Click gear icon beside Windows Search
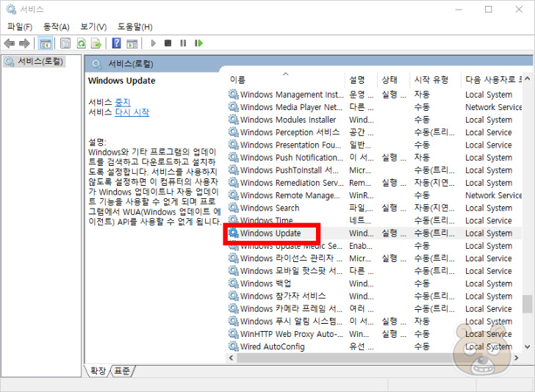The width and height of the screenshot is (535, 392). point(234,208)
